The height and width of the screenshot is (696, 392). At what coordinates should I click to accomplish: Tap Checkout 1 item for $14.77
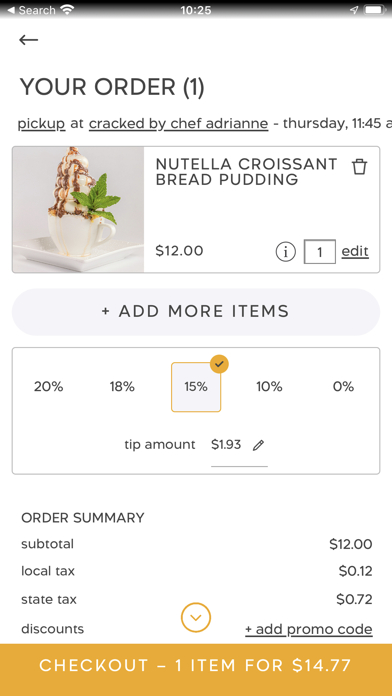coord(196,666)
